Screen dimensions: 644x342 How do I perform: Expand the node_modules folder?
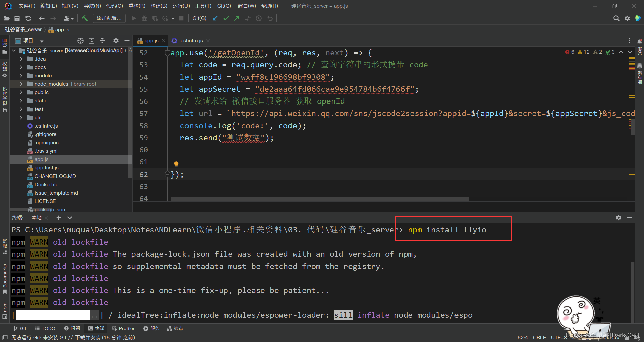pyautogui.click(x=21, y=84)
